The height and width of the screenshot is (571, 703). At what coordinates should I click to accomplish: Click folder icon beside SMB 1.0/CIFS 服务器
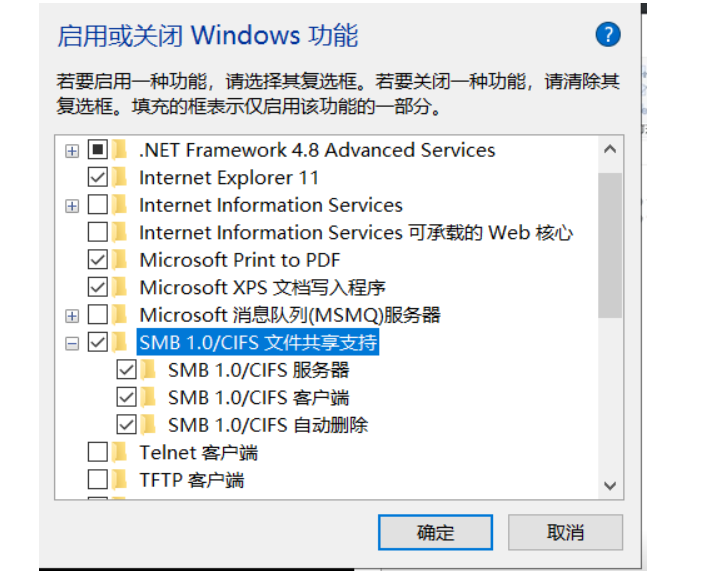pyautogui.click(x=150, y=370)
